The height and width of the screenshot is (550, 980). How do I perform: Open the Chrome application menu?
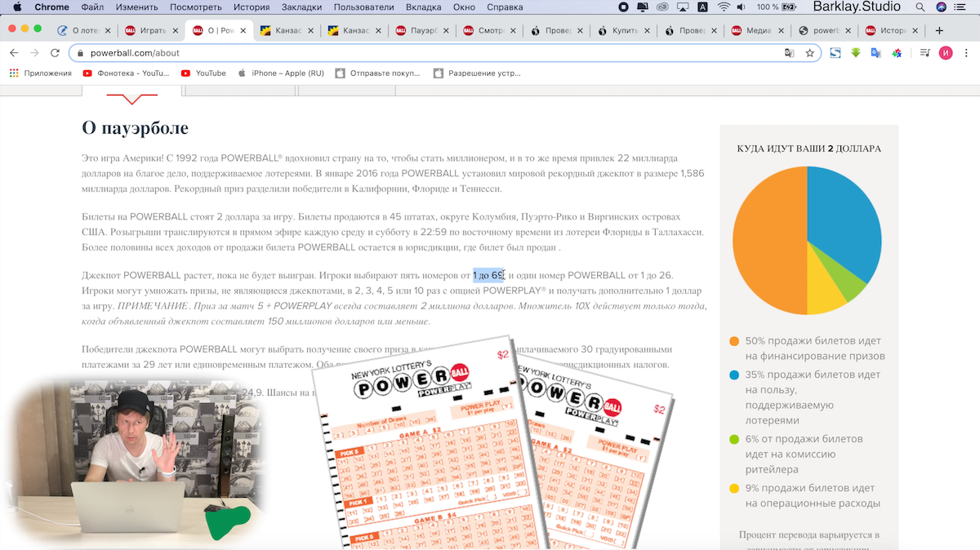click(x=51, y=7)
